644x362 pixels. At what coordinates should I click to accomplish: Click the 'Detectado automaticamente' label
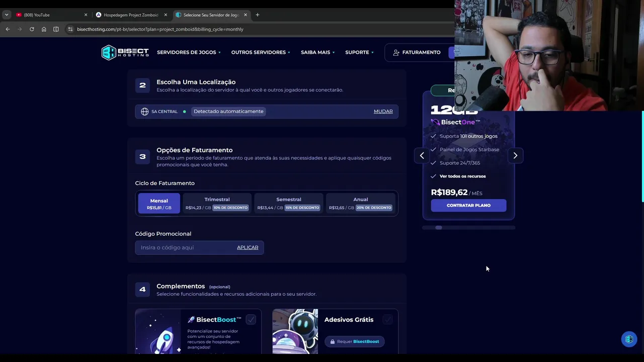pyautogui.click(x=228, y=112)
